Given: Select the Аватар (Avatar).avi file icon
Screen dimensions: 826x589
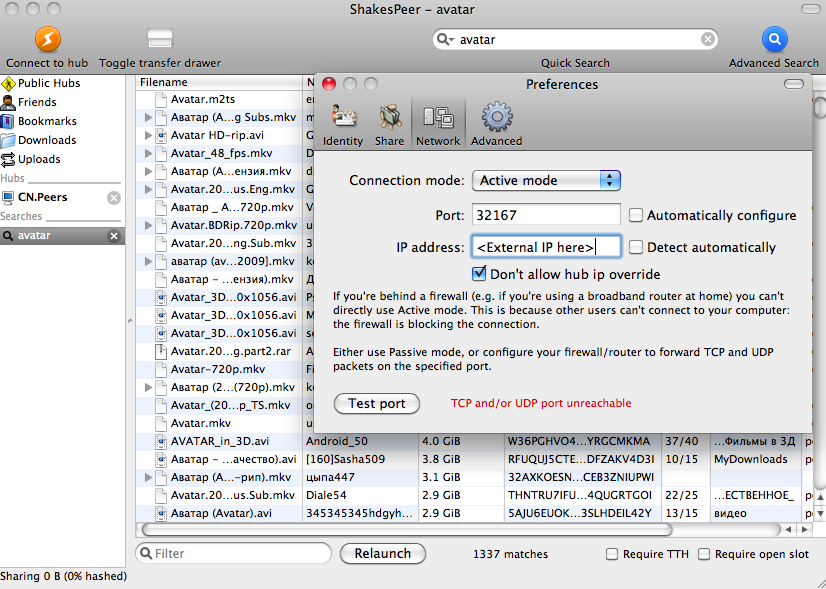Looking at the screenshot, I should pos(161,513).
